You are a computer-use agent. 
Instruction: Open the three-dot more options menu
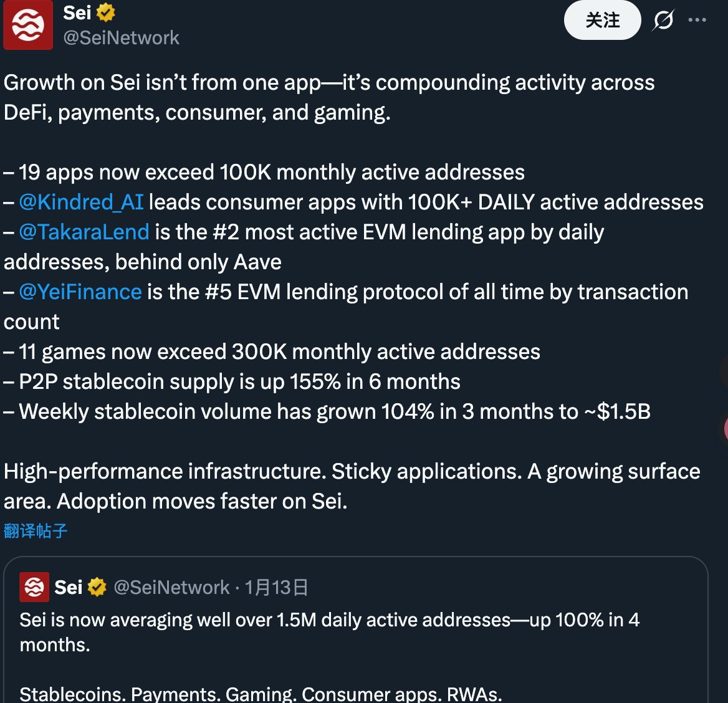[x=697, y=21]
